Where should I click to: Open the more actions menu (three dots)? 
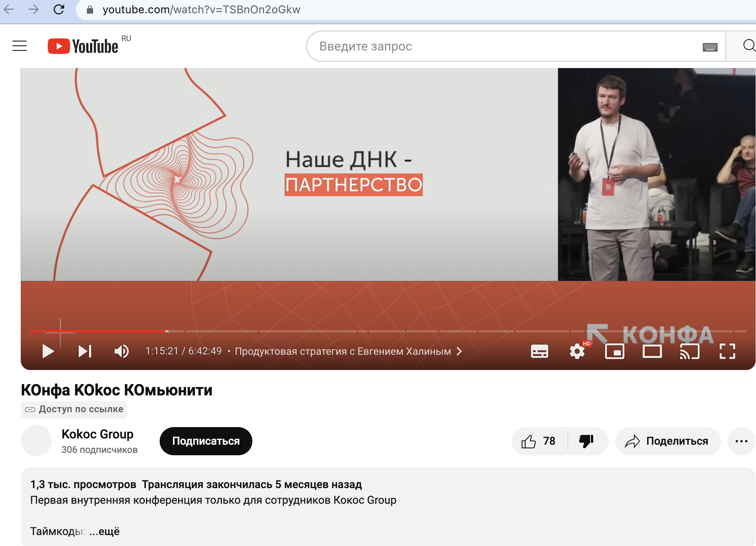tap(741, 441)
